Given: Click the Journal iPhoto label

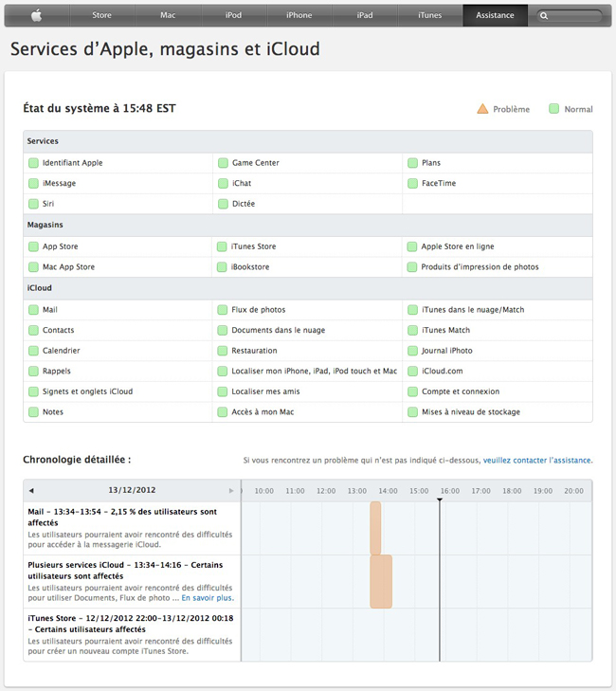Looking at the screenshot, I should click(x=446, y=351).
